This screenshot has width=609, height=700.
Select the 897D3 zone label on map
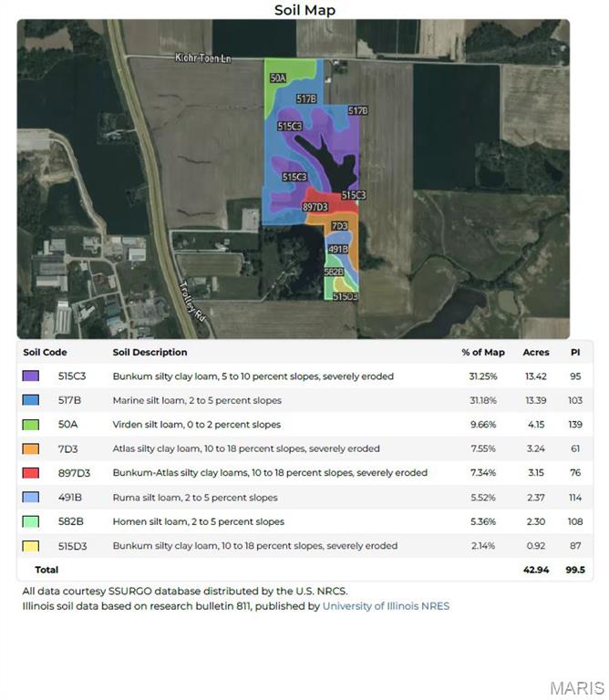315,208
